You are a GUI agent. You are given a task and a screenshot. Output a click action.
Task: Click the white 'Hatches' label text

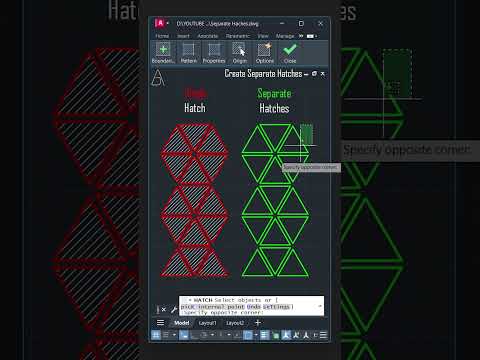pos(274,108)
